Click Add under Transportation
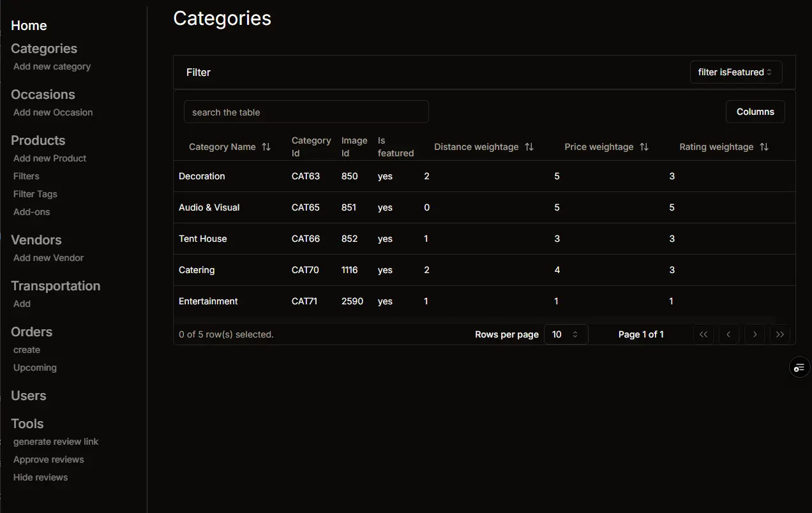The image size is (812, 513). [x=22, y=304]
